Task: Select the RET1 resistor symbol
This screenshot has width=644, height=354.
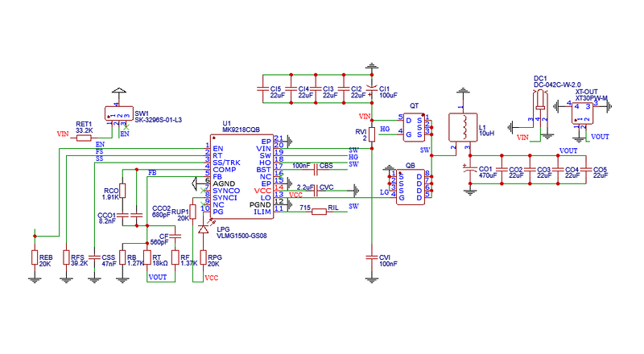Action: 84,138
